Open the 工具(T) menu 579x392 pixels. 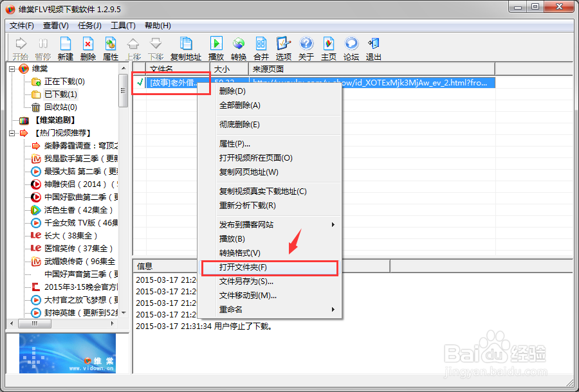coord(123,26)
